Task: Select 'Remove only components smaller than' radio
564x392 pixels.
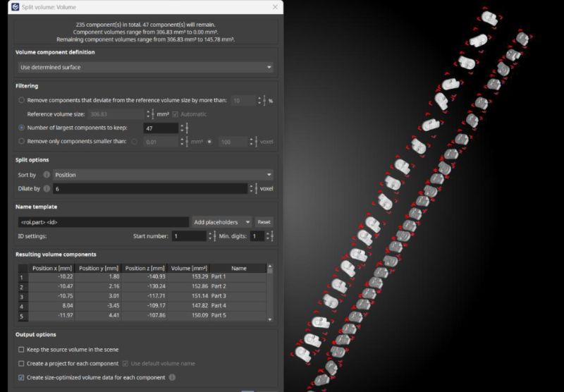Action: click(22, 142)
